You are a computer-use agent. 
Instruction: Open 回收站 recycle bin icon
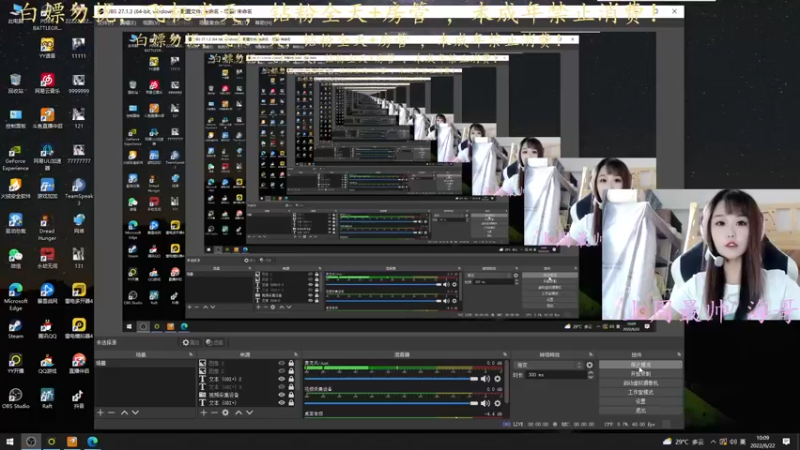(x=15, y=83)
